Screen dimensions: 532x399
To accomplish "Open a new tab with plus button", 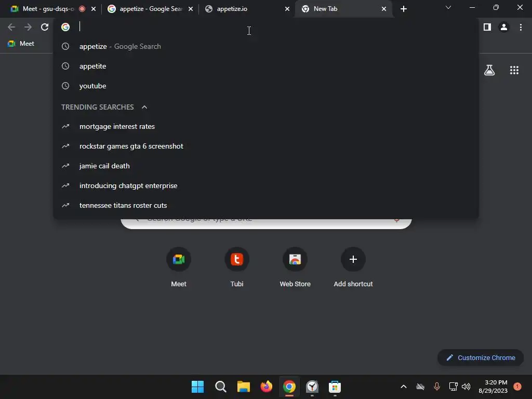I will (403, 9).
